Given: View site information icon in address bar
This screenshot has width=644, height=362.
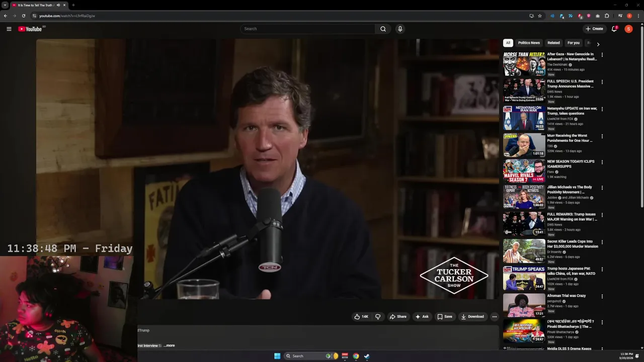Looking at the screenshot, I should (x=34, y=16).
